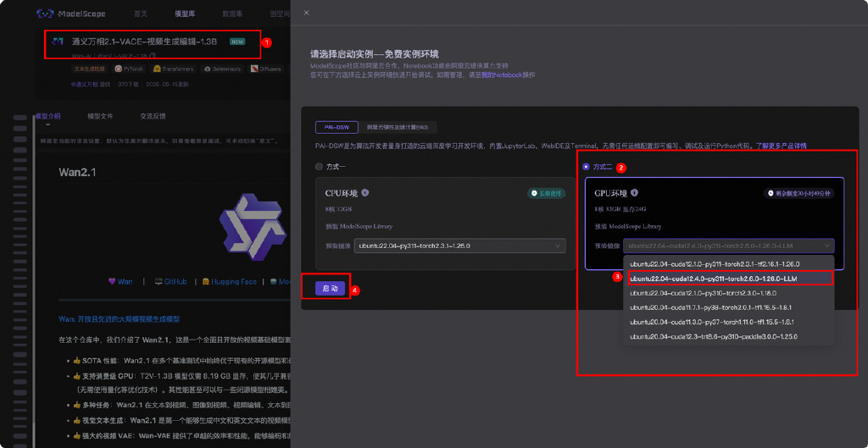Click the ModelScope logo in header

pyautogui.click(x=71, y=14)
